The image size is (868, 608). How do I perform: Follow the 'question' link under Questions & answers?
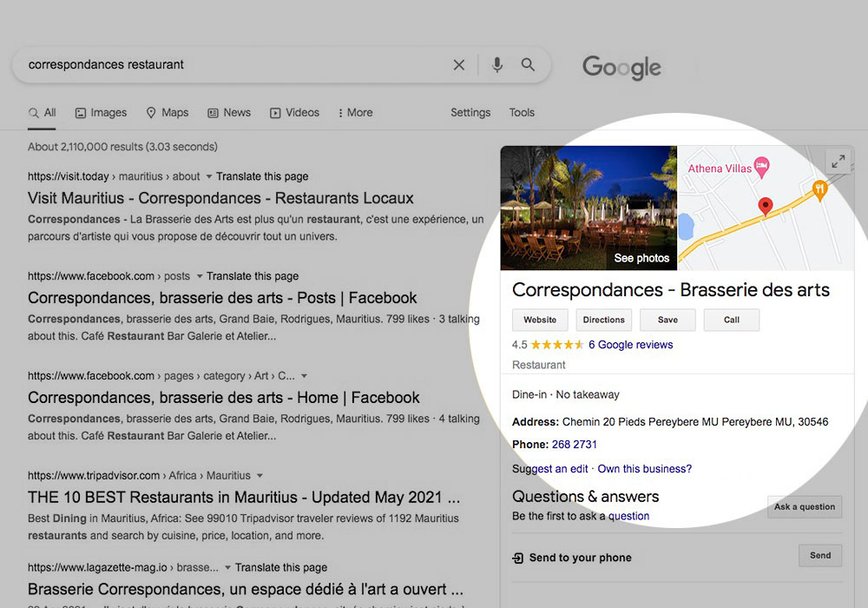coord(628,516)
